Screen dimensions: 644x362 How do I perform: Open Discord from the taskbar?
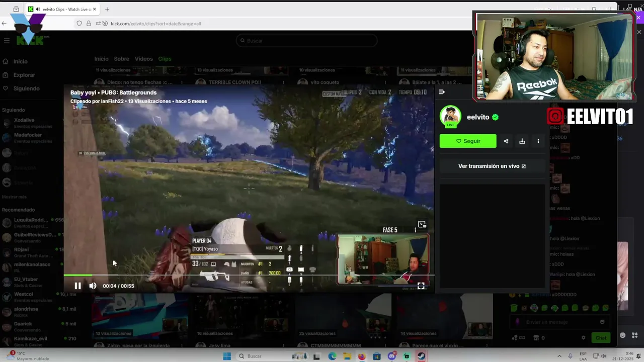392,356
